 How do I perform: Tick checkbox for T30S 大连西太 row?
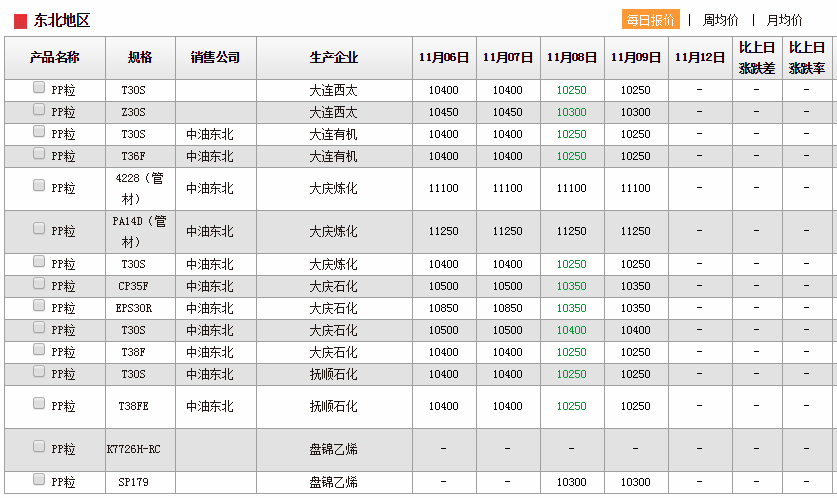[39, 87]
